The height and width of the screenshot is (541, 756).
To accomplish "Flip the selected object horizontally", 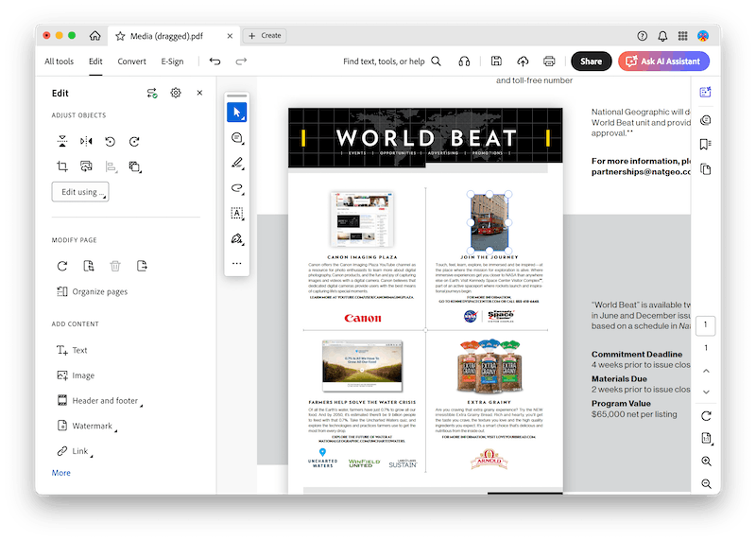I will tap(86, 142).
